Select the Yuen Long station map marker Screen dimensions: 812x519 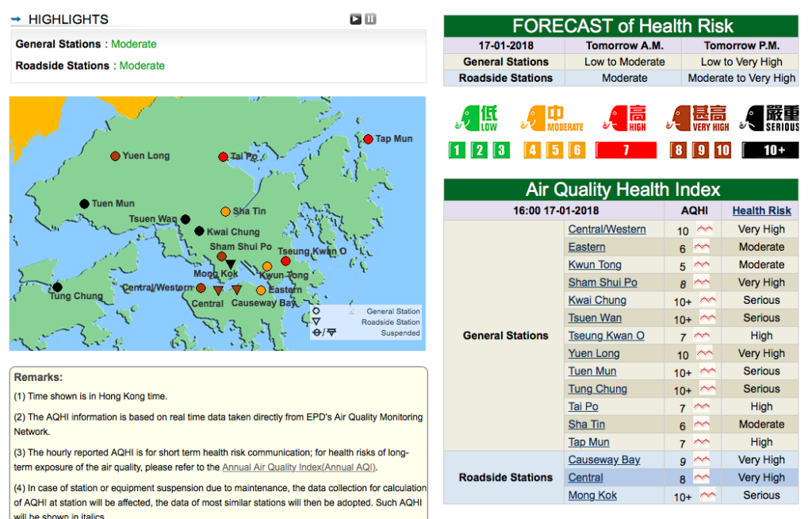(115, 156)
